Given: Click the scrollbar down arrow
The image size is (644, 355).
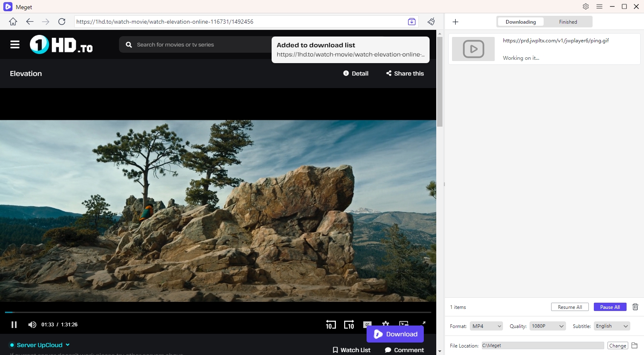Looking at the screenshot, I should 440,351.
